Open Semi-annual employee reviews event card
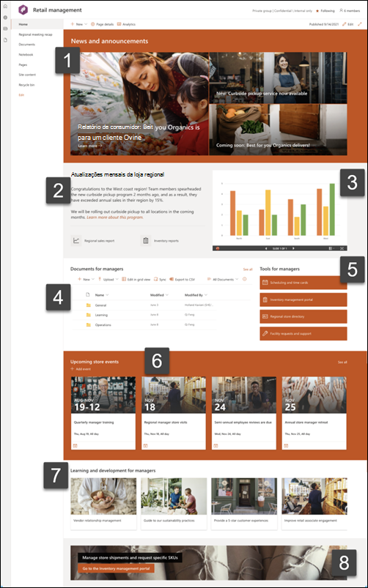This screenshot has width=368, height=588. pos(244,413)
